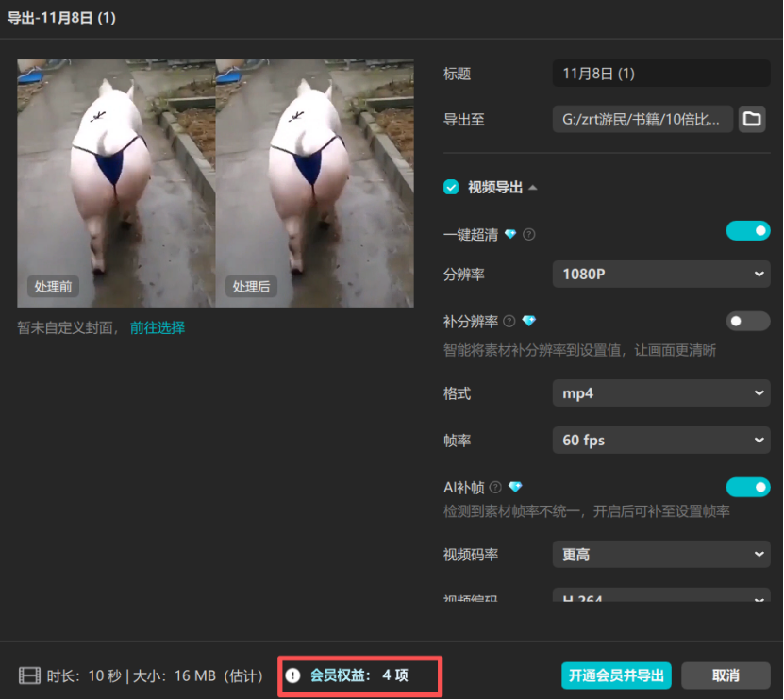Click the folder icon to browse export path
The width and height of the screenshot is (784, 700).
(x=752, y=119)
